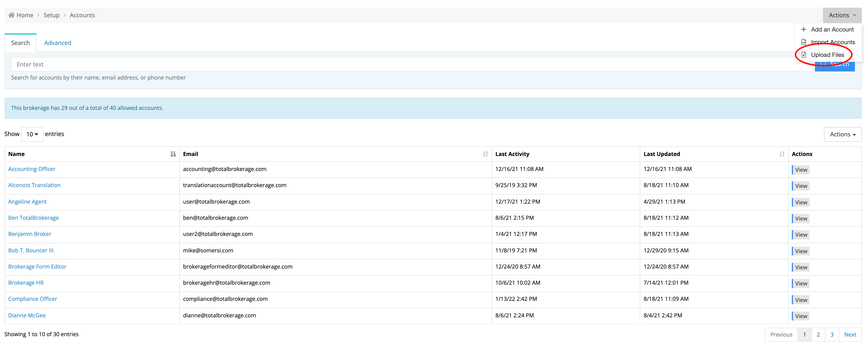Open the Bob T. Bouncer III. account
This screenshot has width=868, height=350.
pos(31,250)
